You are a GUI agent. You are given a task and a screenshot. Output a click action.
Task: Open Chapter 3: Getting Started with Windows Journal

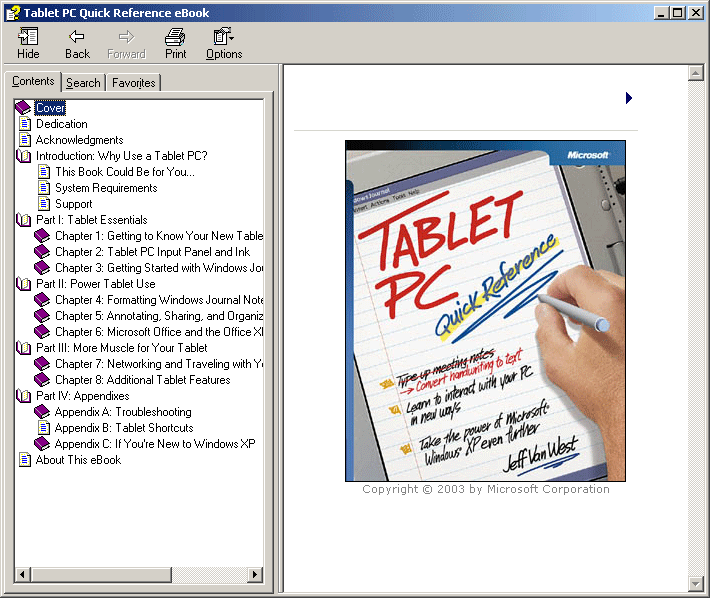pos(159,268)
